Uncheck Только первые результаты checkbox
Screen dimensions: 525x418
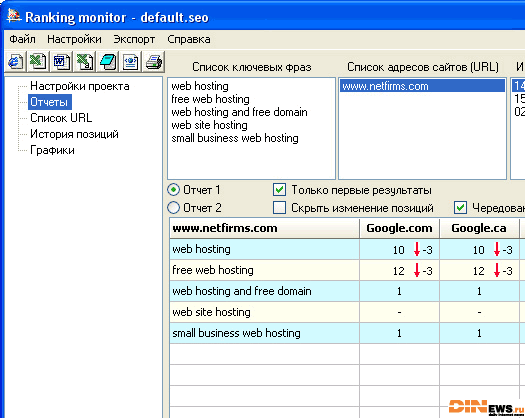pyautogui.click(x=279, y=190)
